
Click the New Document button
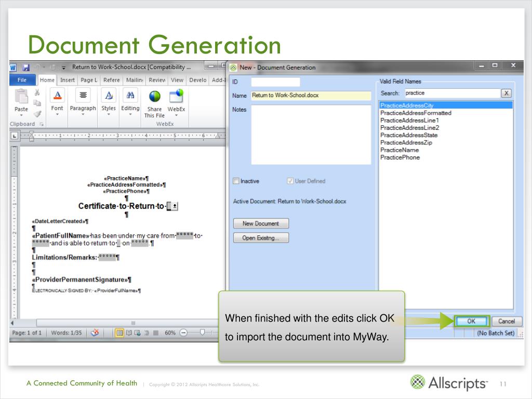click(x=261, y=223)
